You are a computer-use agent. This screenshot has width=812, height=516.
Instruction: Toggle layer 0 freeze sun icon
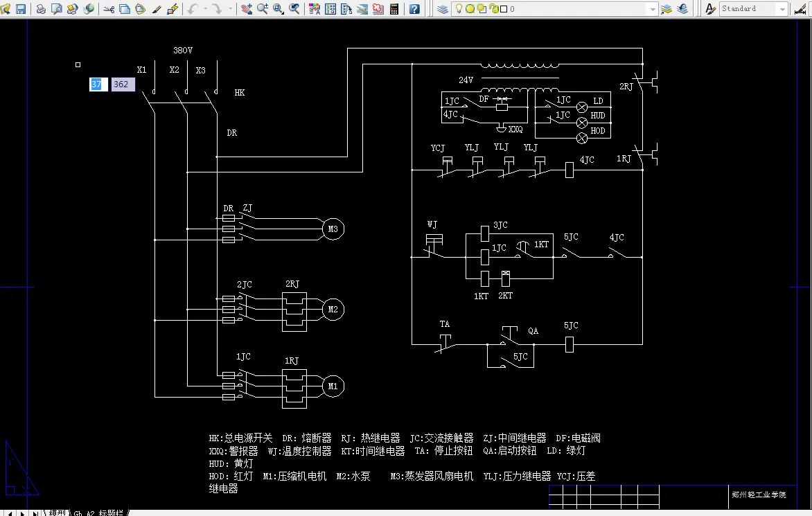point(470,8)
